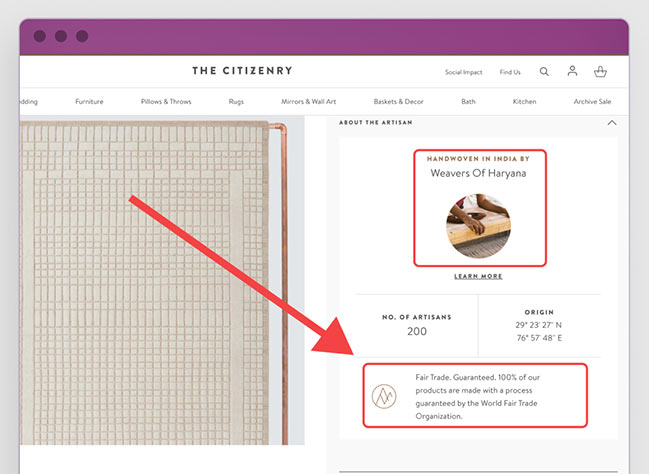The width and height of the screenshot is (649, 474).
Task: Open the Social Impact link
Action: coord(464,72)
